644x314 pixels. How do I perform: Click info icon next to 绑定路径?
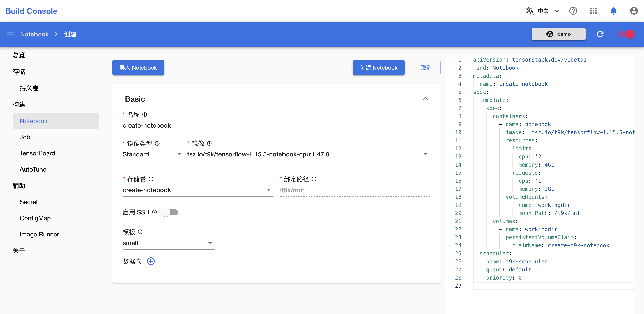[x=314, y=179]
